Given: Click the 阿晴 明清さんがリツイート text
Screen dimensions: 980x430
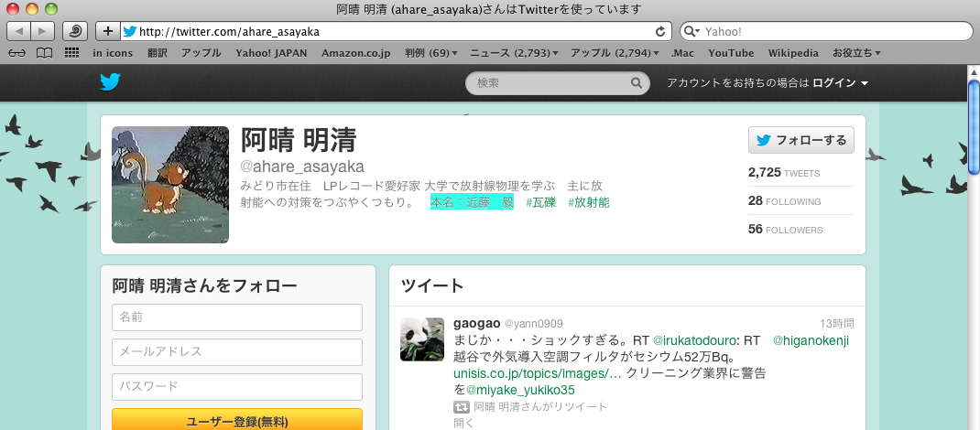Looking at the screenshot, I should tap(540, 407).
